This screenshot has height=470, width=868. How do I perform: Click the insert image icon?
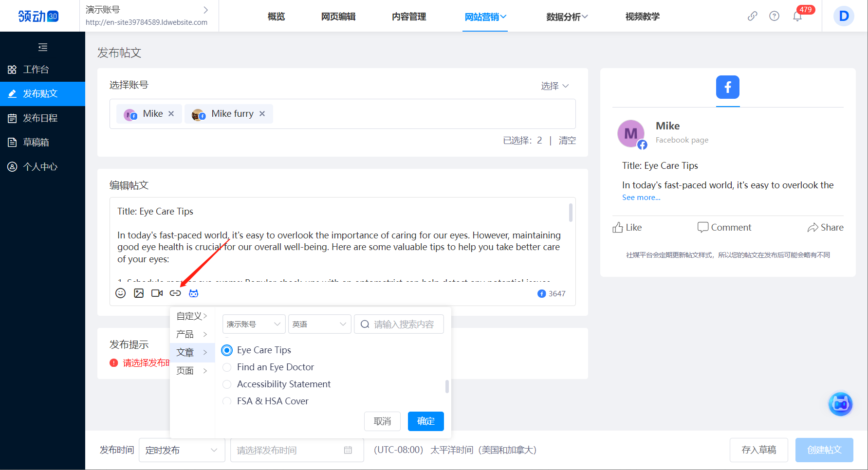tap(139, 293)
